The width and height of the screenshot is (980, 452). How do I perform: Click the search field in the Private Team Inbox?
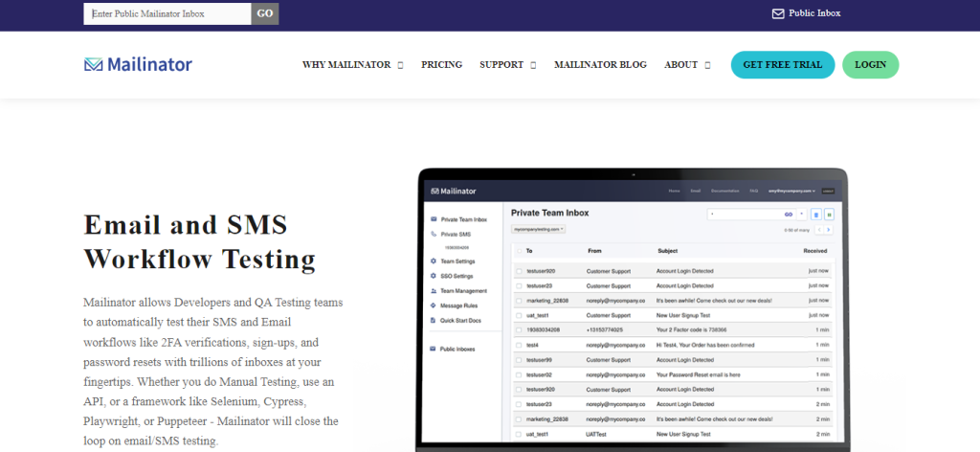click(x=750, y=215)
